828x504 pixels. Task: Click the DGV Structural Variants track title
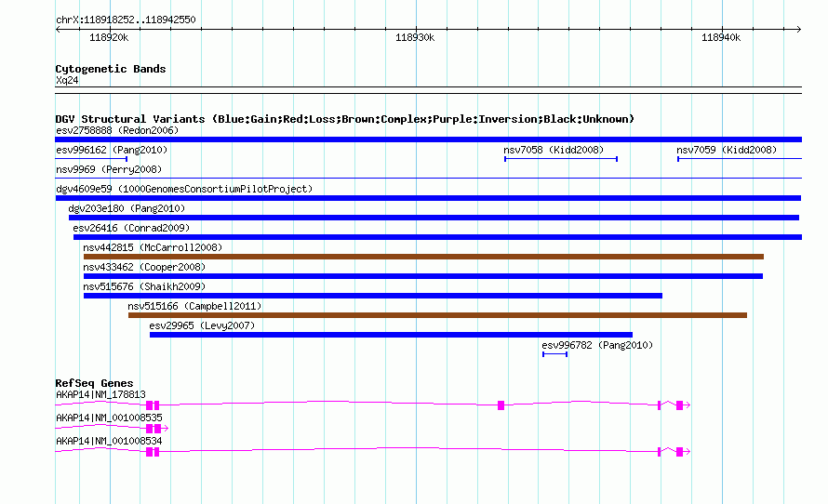click(344, 119)
